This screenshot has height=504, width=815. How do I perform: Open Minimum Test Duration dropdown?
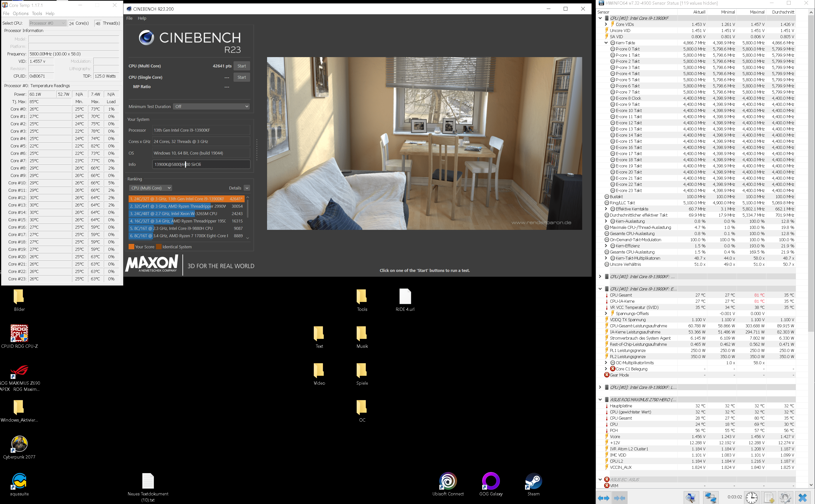click(x=211, y=107)
